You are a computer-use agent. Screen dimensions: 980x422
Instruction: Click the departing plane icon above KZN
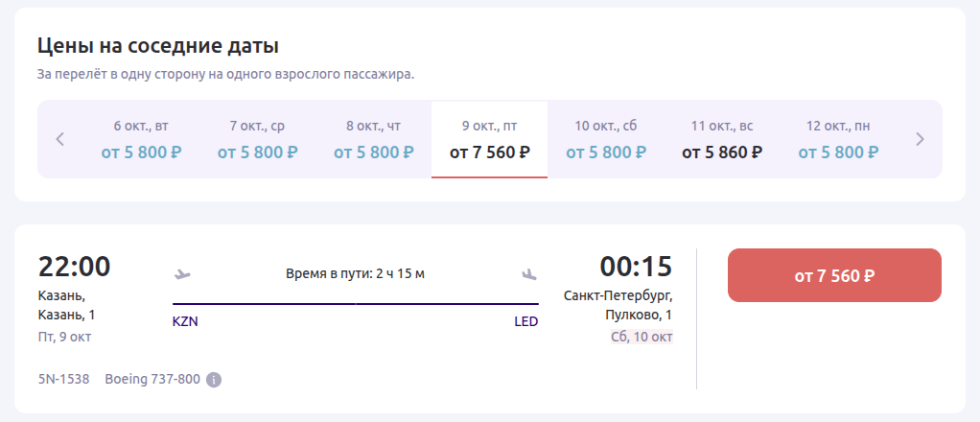click(182, 274)
